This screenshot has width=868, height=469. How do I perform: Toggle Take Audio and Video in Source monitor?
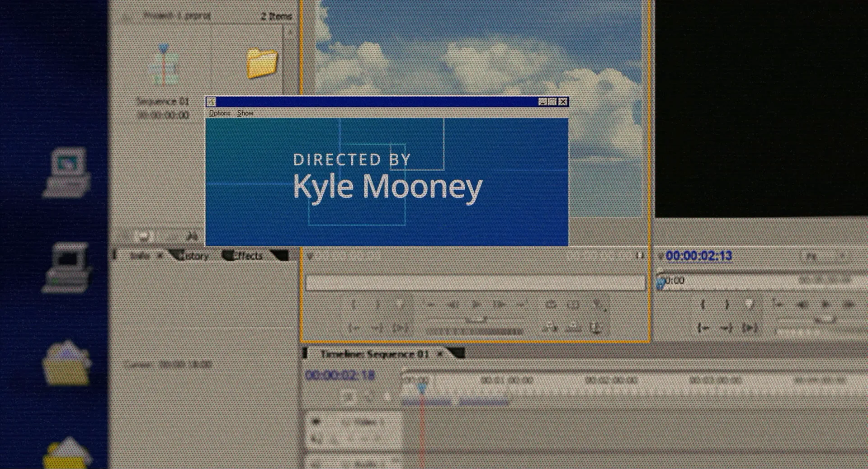pos(596,328)
